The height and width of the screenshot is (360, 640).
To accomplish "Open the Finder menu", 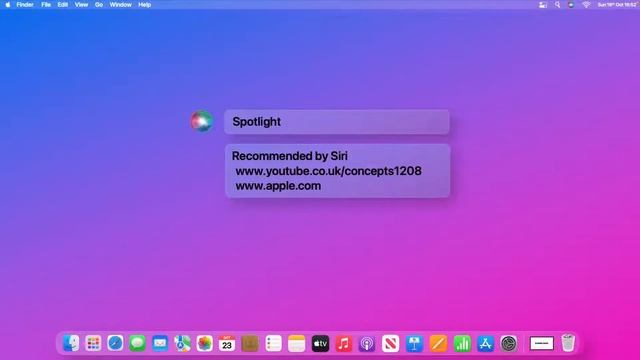I will point(25,5).
